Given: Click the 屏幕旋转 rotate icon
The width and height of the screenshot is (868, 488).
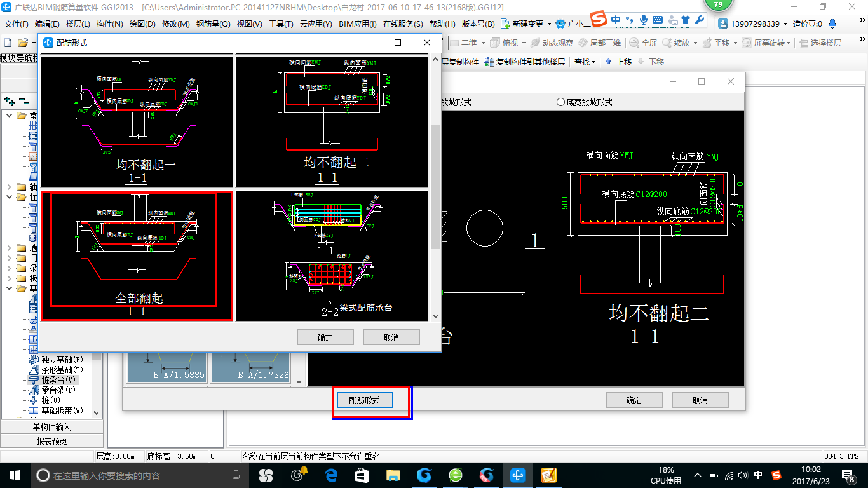Looking at the screenshot, I should click(747, 43).
